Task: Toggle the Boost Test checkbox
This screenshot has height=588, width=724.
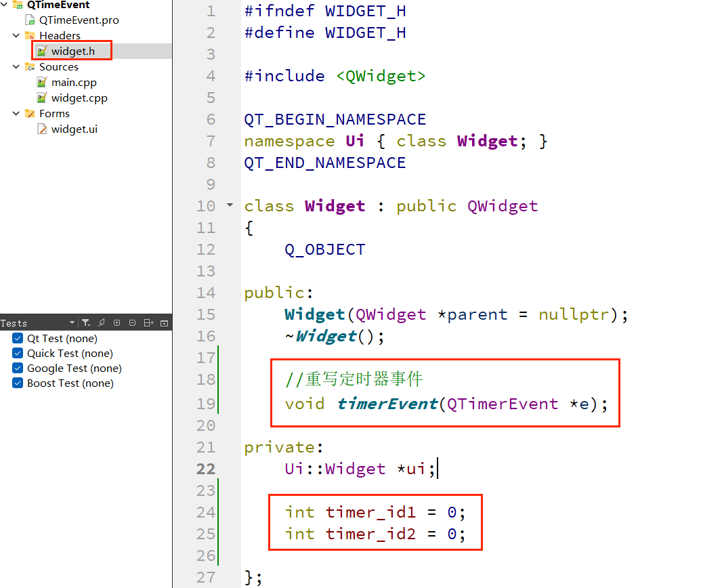Action: pyautogui.click(x=18, y=383)
